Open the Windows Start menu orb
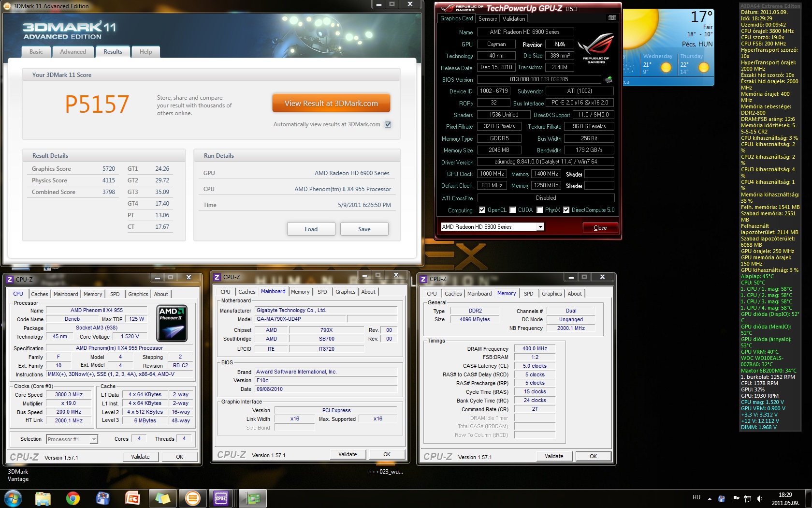812x508 pixels. pyautogui.click(x=13, y=498)
